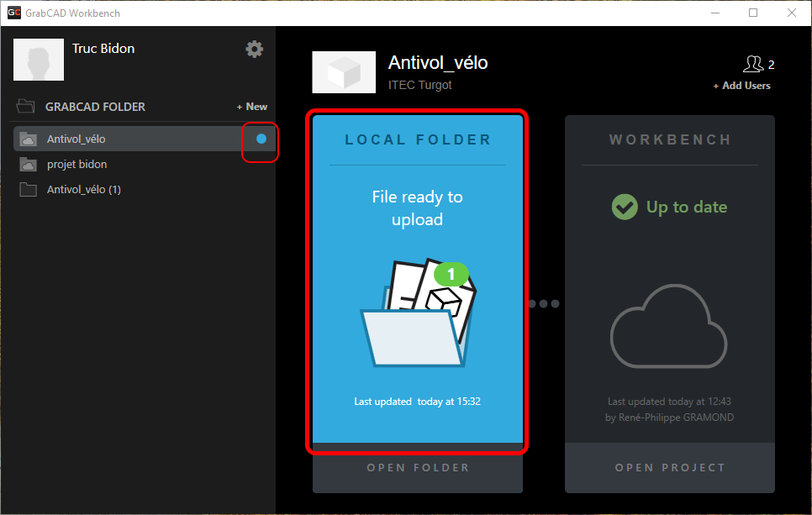This screenshot has height=515, width=812.
Task: Click the OPEN PROJECT button
Action: pyautogui.click(x=670, y=468)
